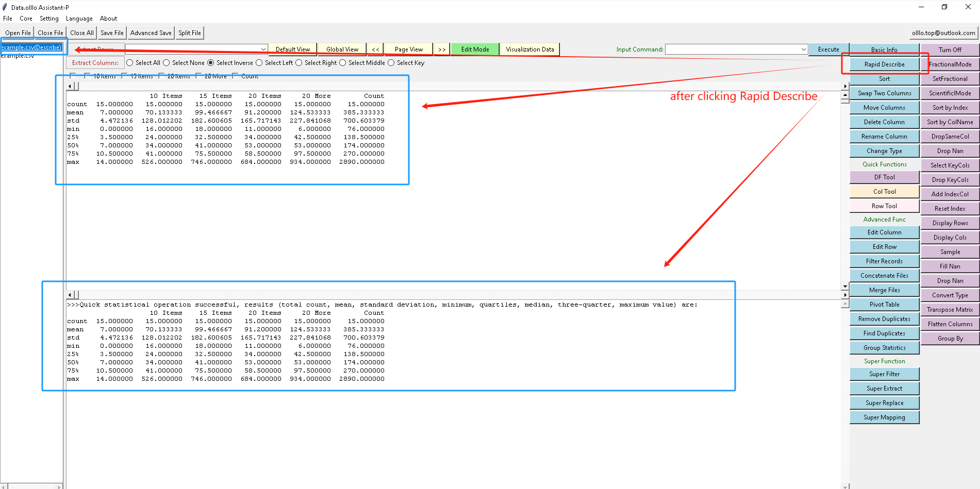Click the Split File button

click(190, 33)
